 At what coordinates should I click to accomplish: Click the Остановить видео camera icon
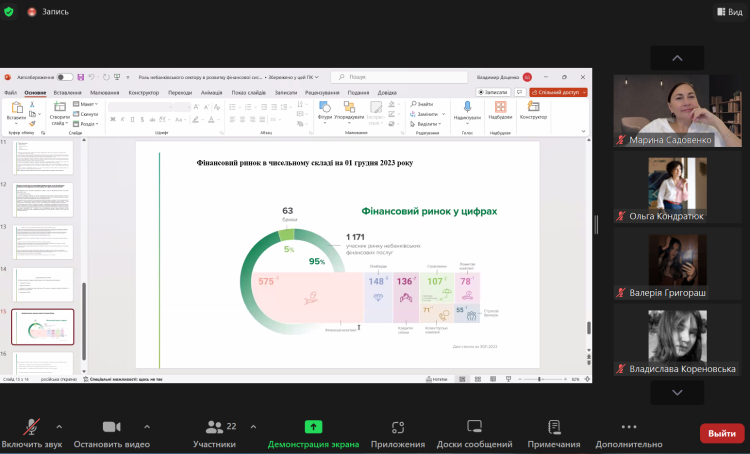(111, 427)
